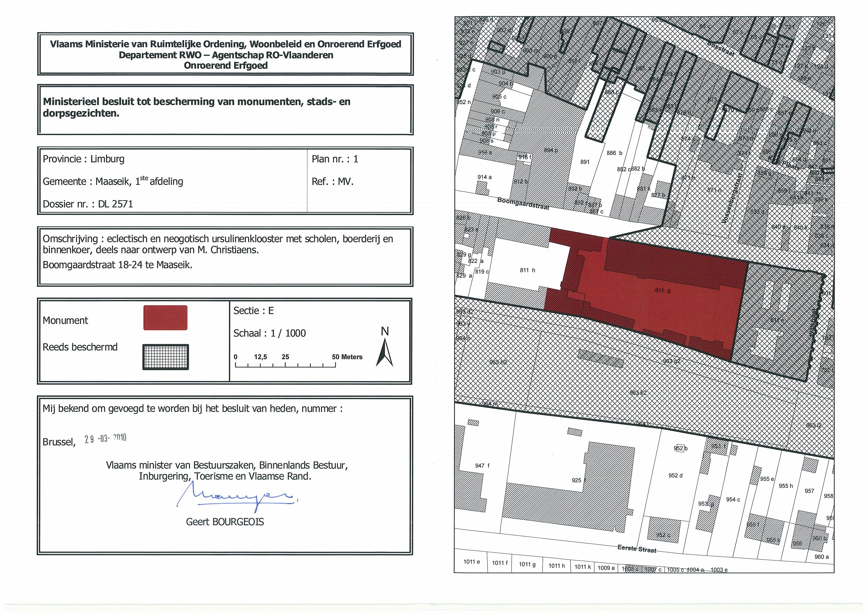
Task: Click parcel 952 d label
Action: [675, 475]
